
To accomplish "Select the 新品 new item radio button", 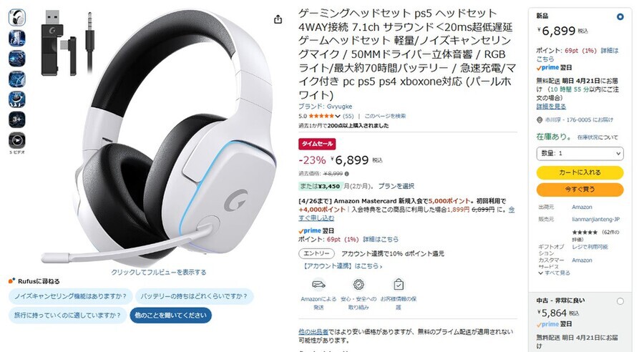I will coord(620,17).
